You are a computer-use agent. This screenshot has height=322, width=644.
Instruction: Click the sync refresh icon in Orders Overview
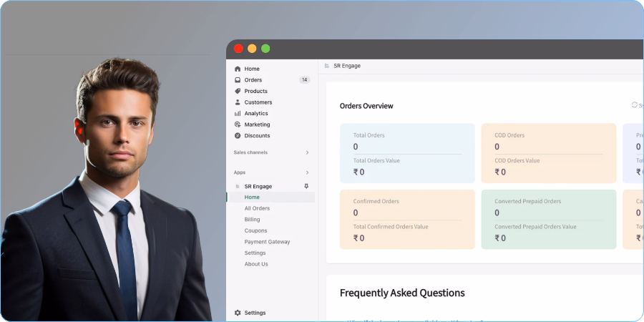point(634,105)
